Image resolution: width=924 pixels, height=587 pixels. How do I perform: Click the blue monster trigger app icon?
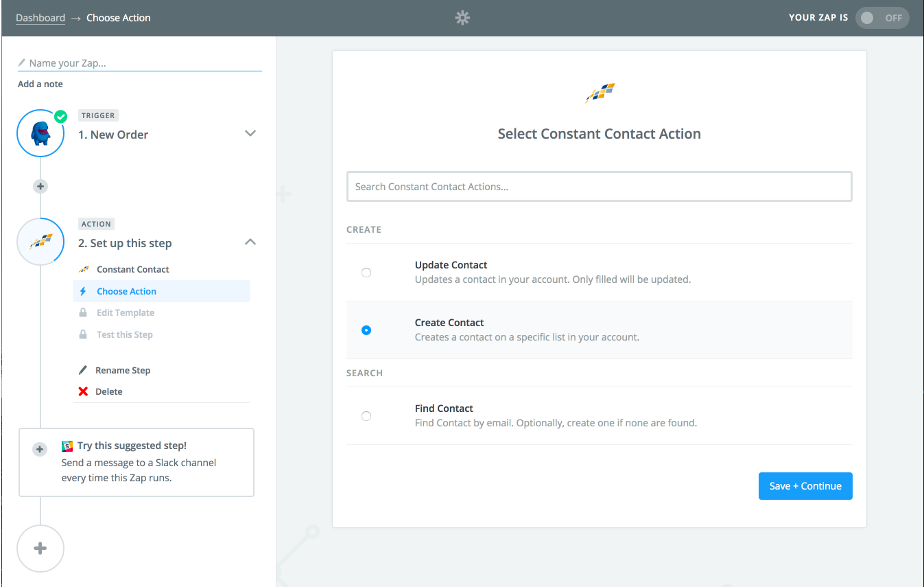pyautogui.click(x=40, y=133)
